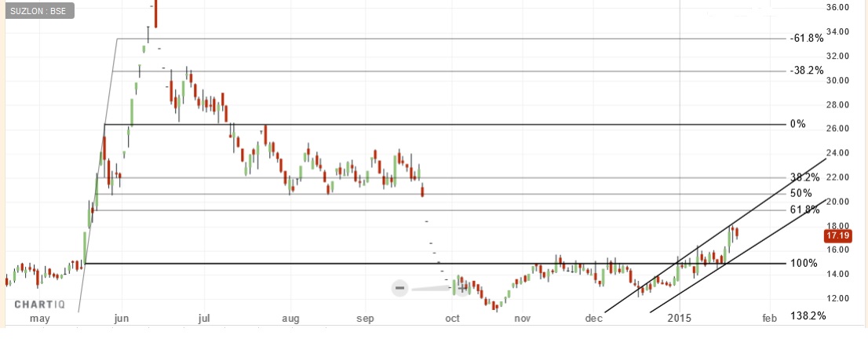The height and width of the screenshot is (361, 868).
Task: Click the zoom in plus icon
Action: coord(463,287)
